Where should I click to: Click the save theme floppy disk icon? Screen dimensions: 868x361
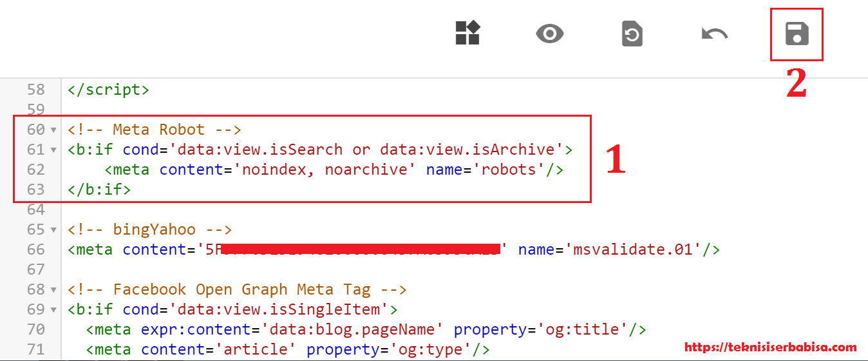[797, 34]
